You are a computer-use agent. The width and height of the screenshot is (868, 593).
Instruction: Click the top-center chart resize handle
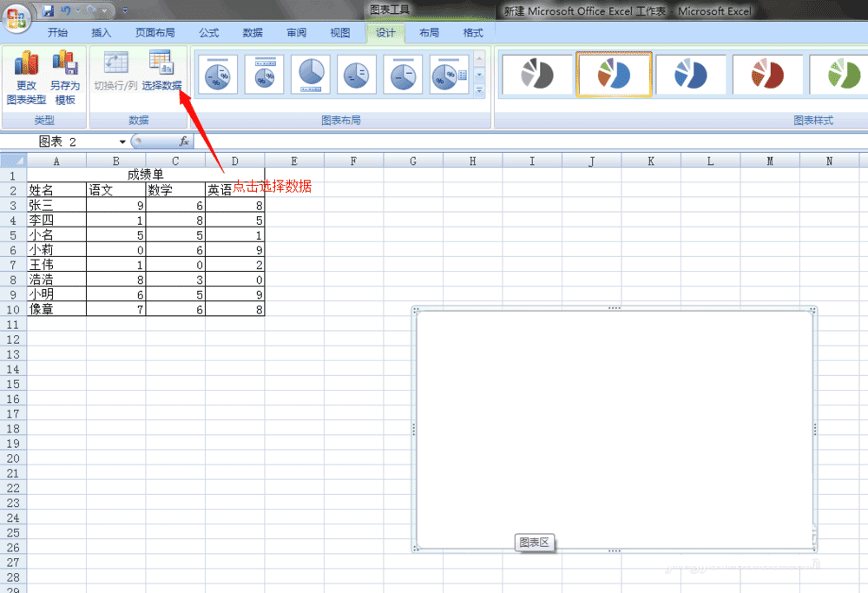(x=615, y=308)
